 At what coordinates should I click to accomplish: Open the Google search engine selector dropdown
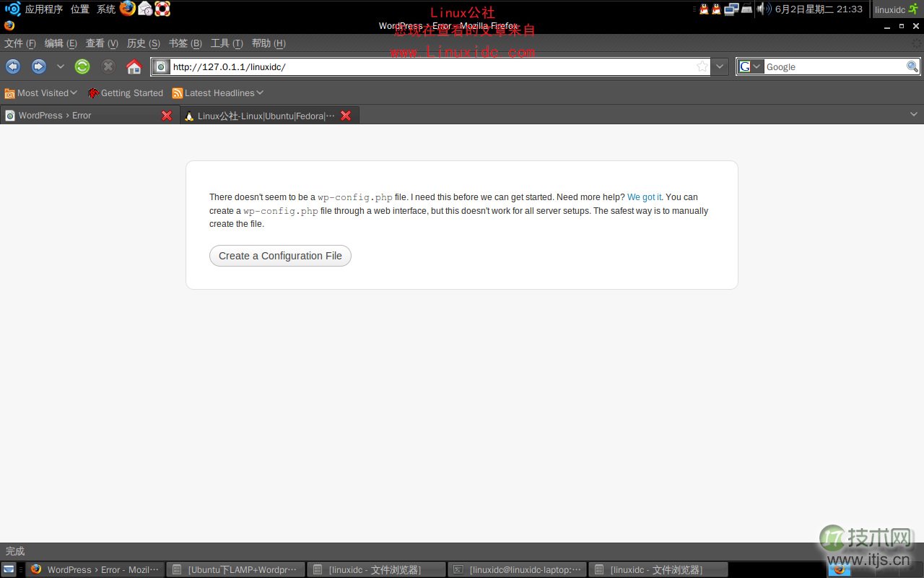750,66
